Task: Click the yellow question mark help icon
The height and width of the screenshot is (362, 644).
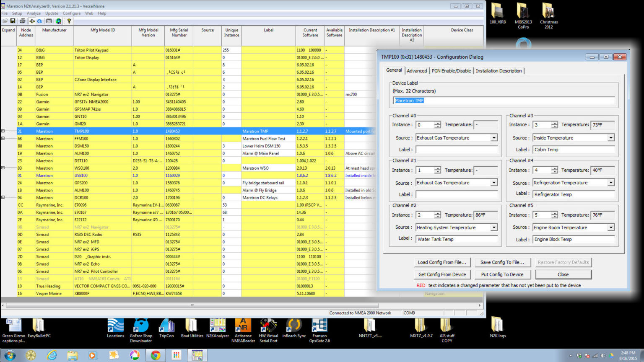Action: click(69, 21)
